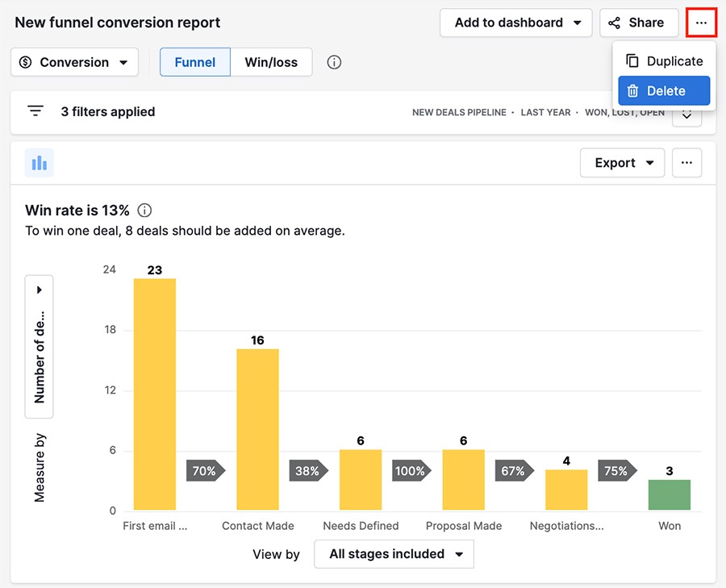Click the copy icon on the Duplicate option
Viewport: 726px width, 588px height.
[x=632, y=60]
